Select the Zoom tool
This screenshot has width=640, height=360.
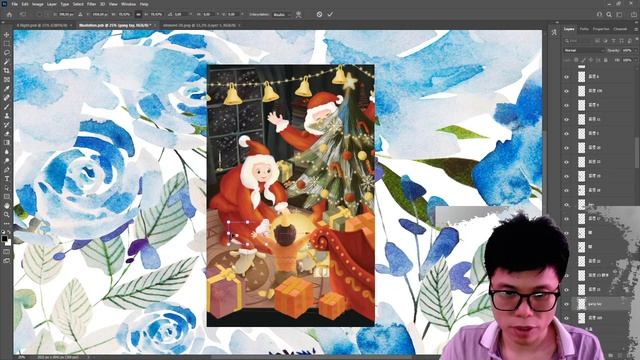click(7, 214)
